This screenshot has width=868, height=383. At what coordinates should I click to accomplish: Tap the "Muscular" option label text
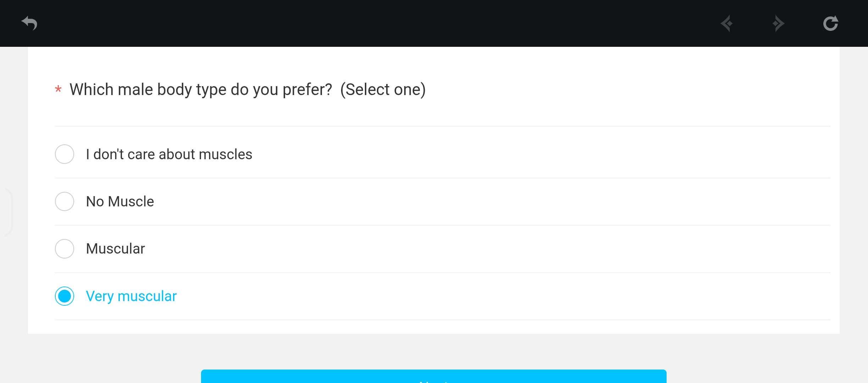click(x=115, y=249)
